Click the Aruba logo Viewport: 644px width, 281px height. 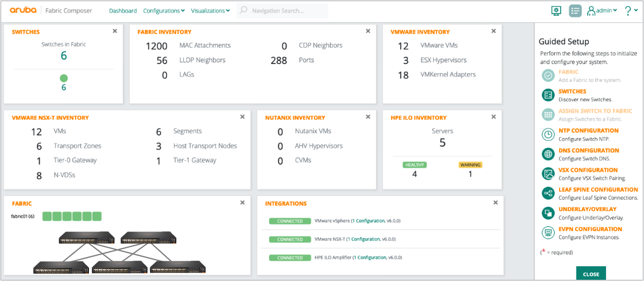(x=23, y=11)
